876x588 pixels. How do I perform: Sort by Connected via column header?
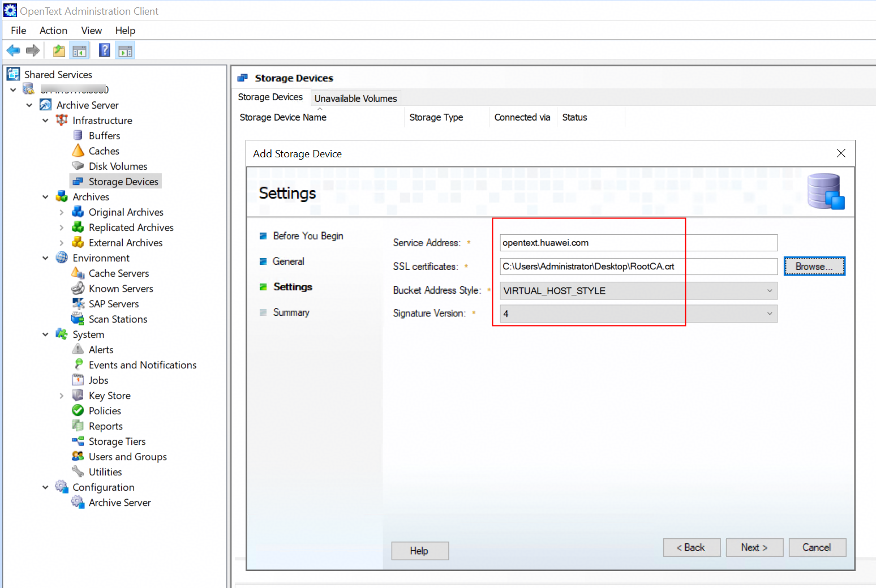[522, 117]
